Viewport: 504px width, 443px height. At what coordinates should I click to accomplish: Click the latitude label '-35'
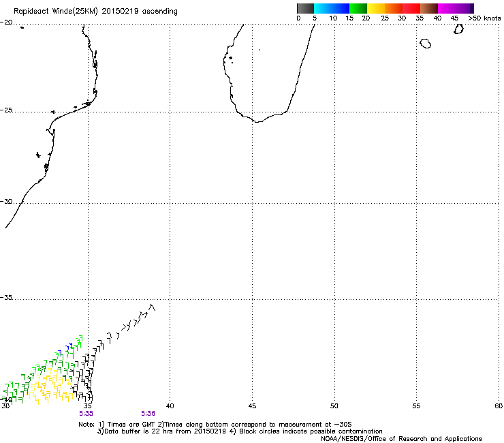point(6,298)
